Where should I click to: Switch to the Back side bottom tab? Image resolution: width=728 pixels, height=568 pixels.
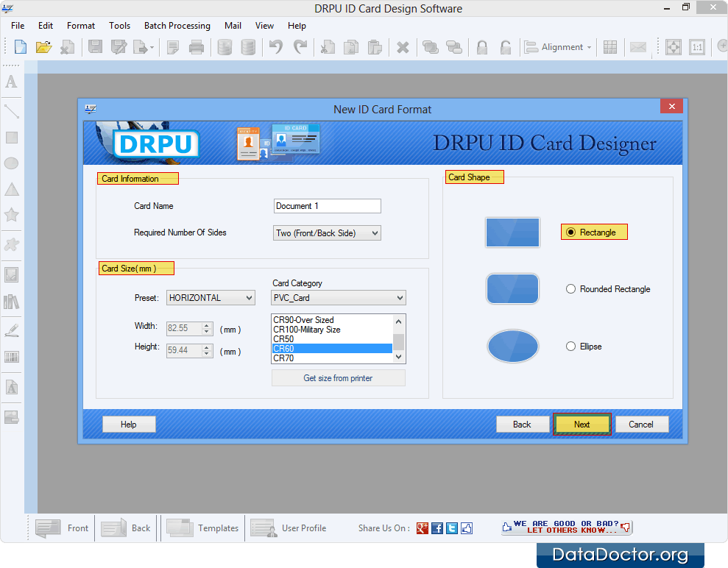point(127,528)
